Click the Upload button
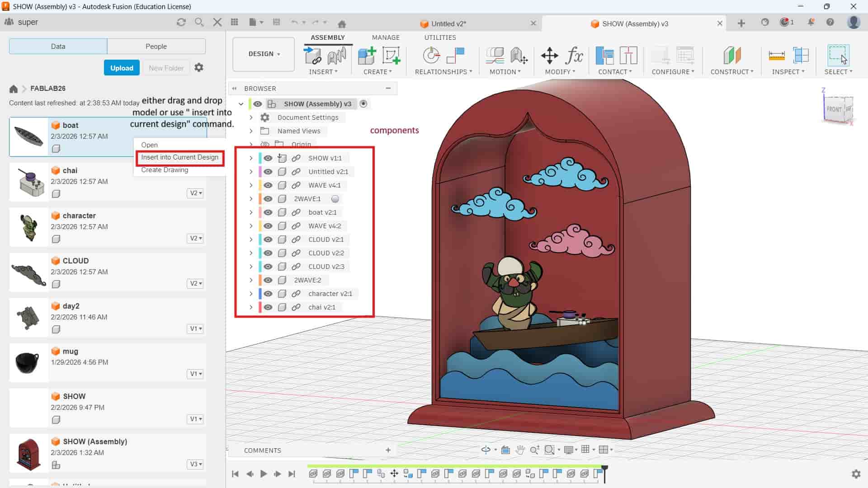 (122, 68)
